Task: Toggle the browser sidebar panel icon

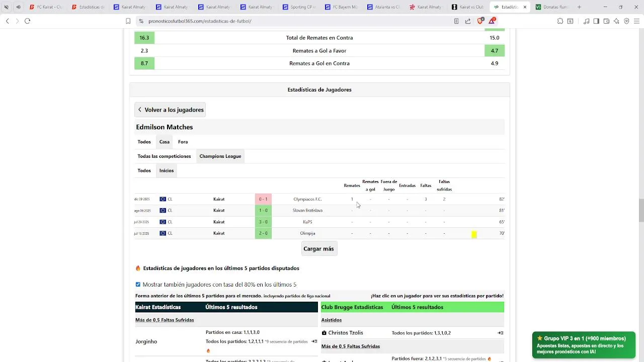Action: 596,21
